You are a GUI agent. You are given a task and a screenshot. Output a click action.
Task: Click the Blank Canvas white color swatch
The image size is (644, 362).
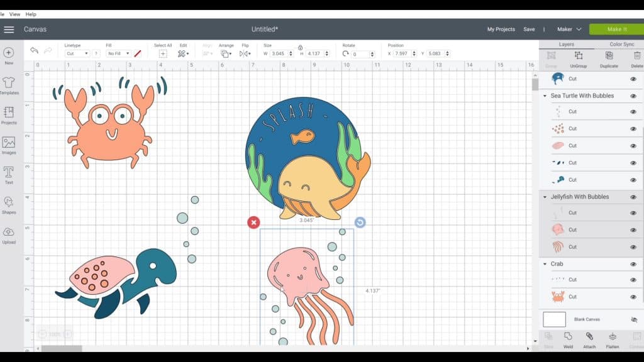click(554, 319)
